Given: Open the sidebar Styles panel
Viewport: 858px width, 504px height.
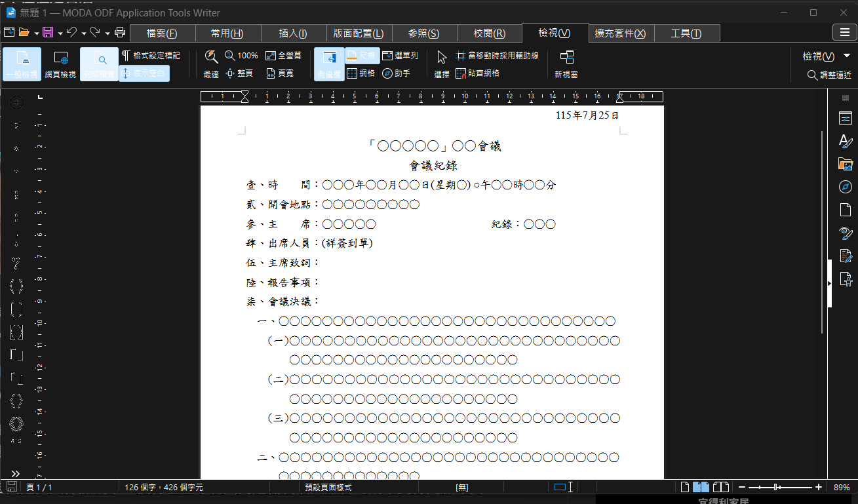Looking at the screenshot, I should (x=846, y=141).
